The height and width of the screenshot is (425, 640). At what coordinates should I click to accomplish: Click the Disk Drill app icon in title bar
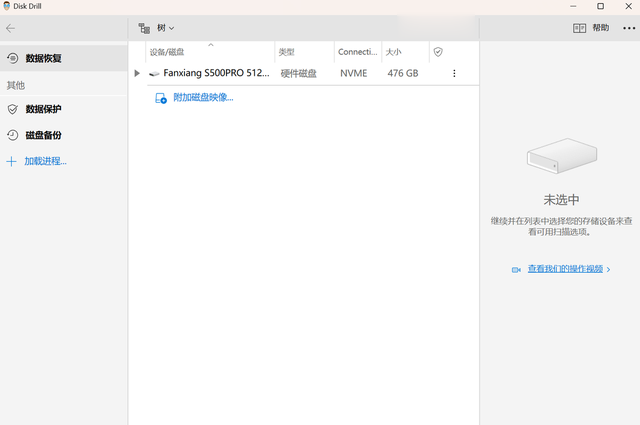(6, 6)
